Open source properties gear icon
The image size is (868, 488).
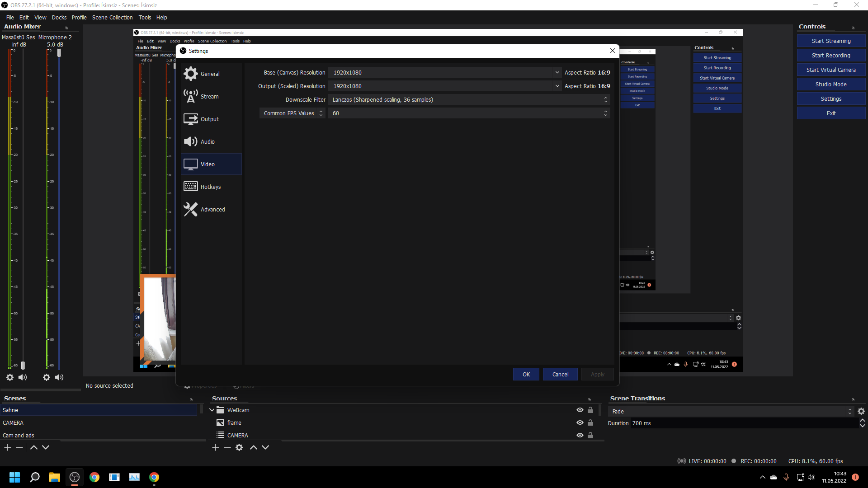click(239, 447)
